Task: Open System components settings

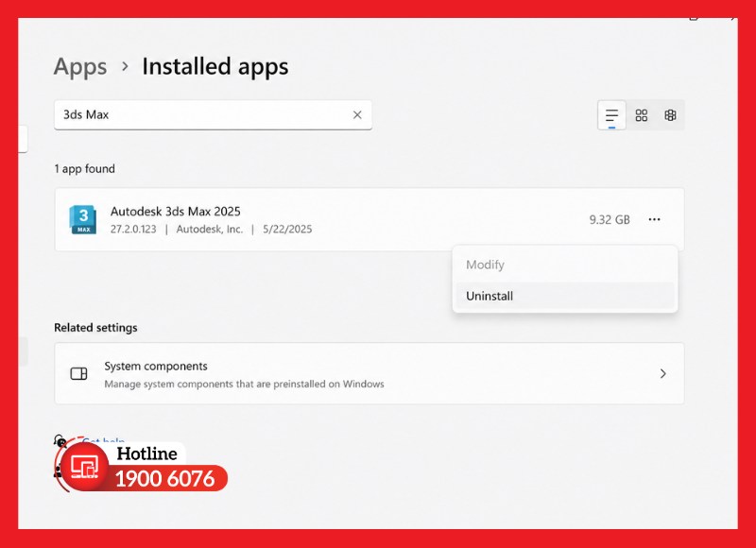Action: [369, 373]
